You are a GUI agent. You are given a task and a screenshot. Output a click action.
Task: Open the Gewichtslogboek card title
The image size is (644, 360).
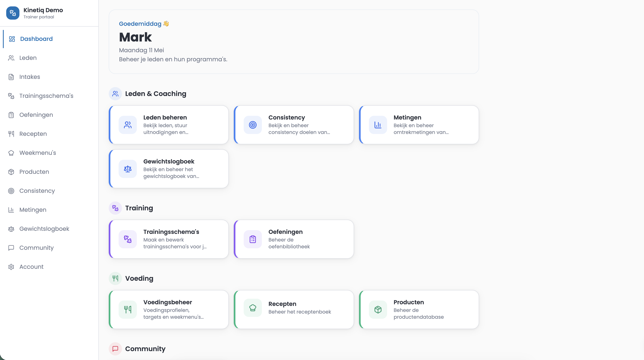point(169,161)
